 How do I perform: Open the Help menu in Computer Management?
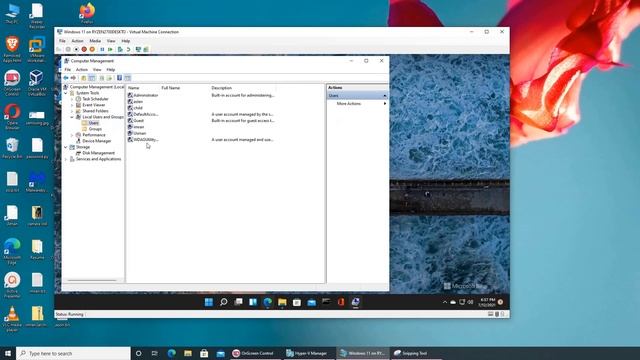tap(111, 70)
